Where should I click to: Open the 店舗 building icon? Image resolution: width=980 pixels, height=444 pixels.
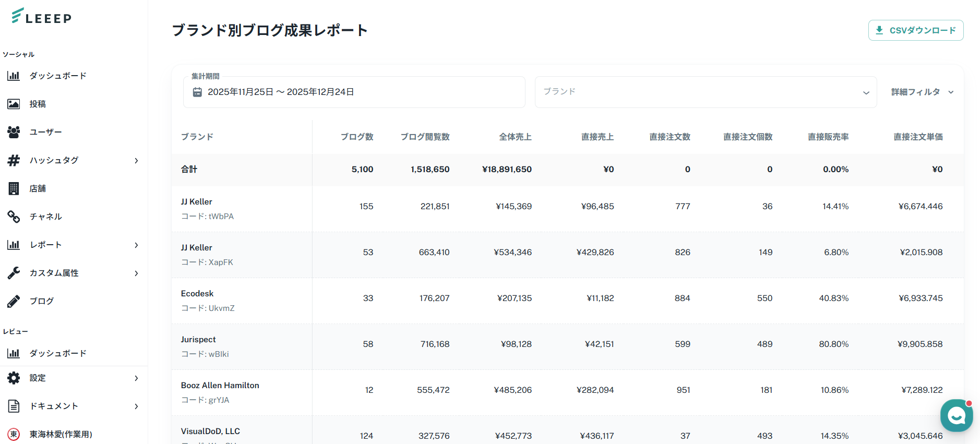(x=14, y=189)
